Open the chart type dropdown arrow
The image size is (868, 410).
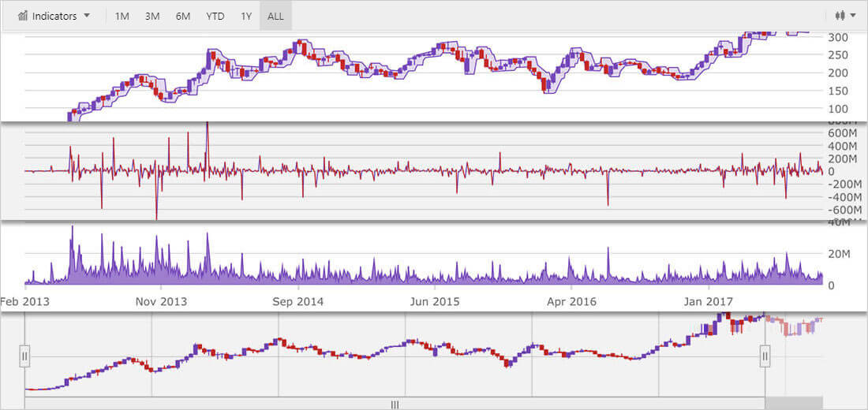853,16
